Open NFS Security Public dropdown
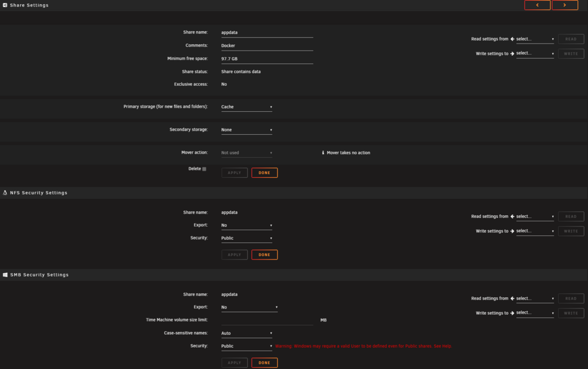The width and height of the screenshot is (588, 369). tap(246, 238)
